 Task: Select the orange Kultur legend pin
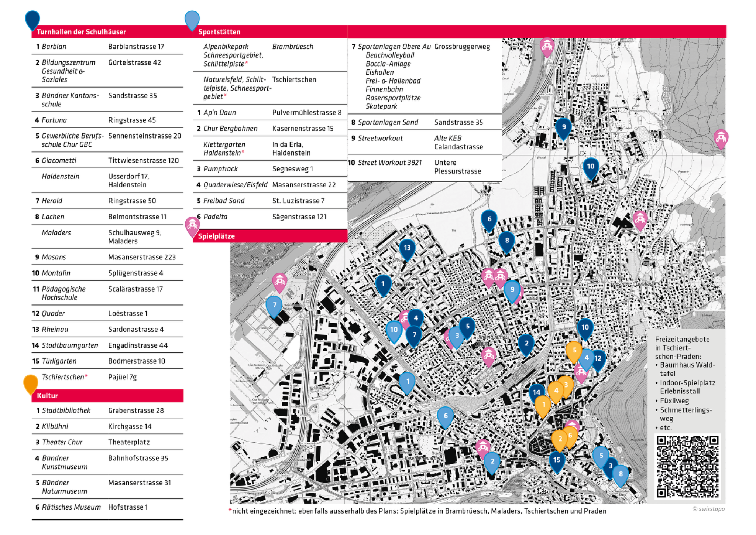click(31, 383)
